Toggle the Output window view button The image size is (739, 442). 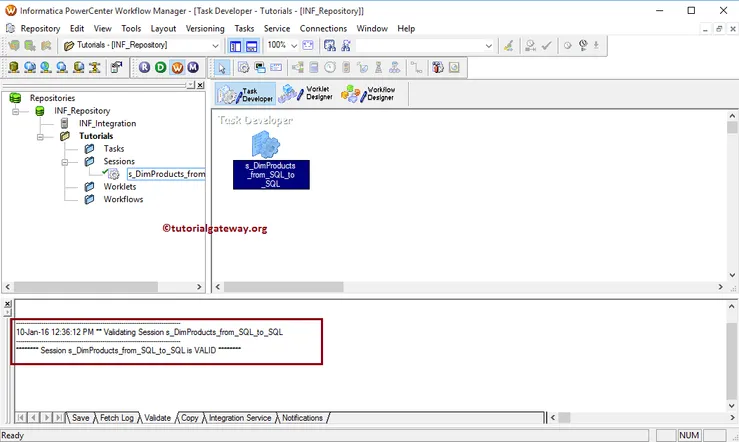[251, 46]
